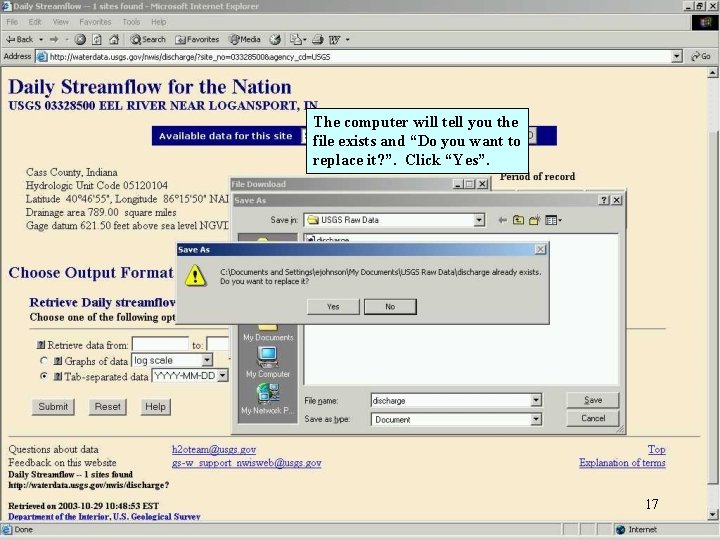Image resolution: width=720 pixels, height=540 pixels.
Task: Click the Explanation of terms link
Action: [622, 463]
